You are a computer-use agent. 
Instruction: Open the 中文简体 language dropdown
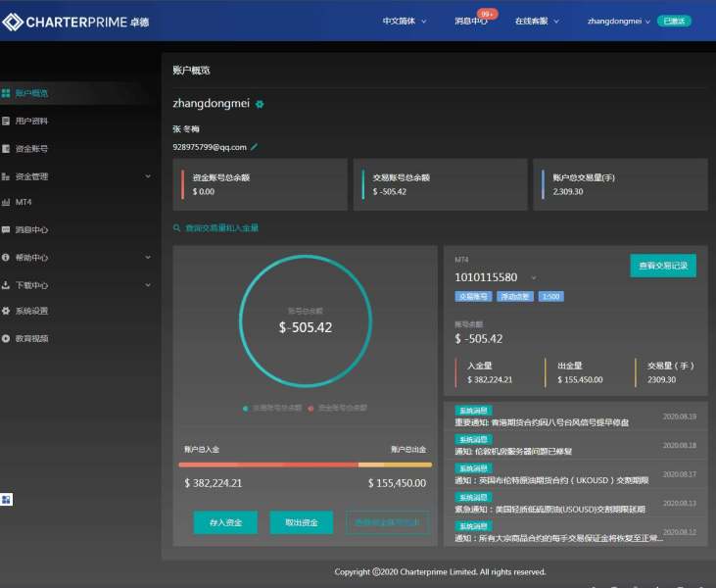pos(404,21)
